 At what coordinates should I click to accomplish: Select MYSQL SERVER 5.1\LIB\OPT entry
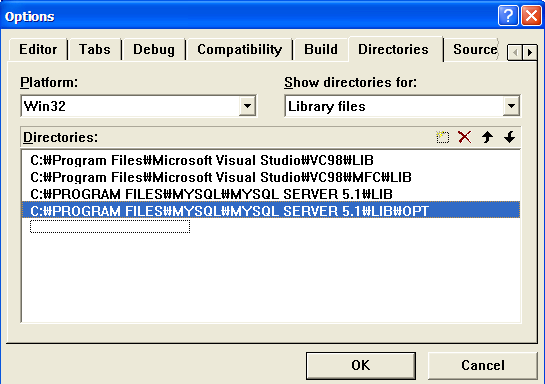[271, 211]
